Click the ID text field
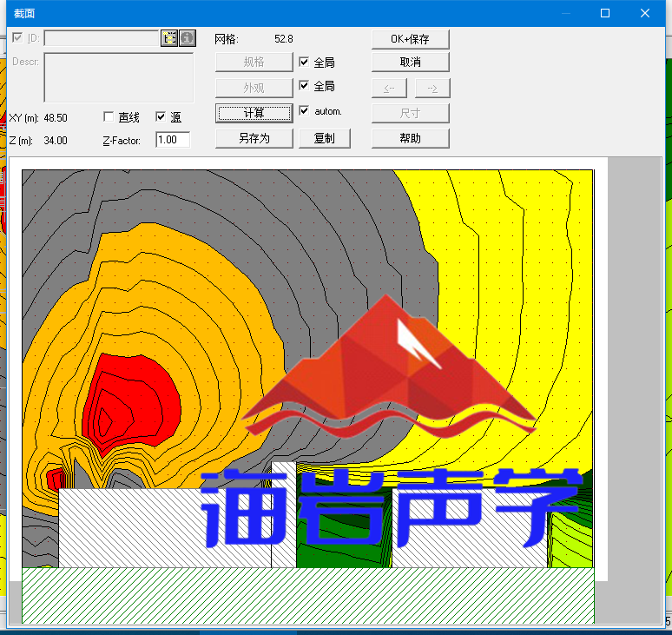The image size is (672, 635). [102, 38]
